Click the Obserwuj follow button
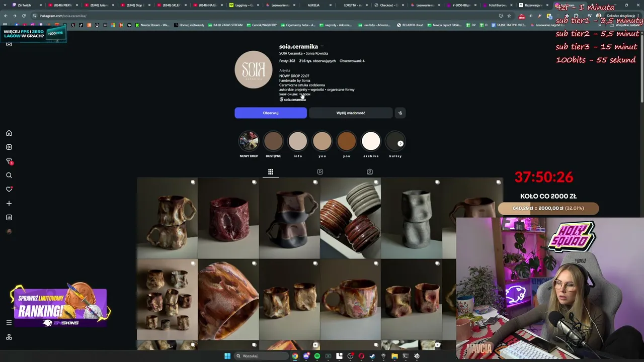Image resolution: width=644 pixels, height=362 pixels. [x=271, y=113]
